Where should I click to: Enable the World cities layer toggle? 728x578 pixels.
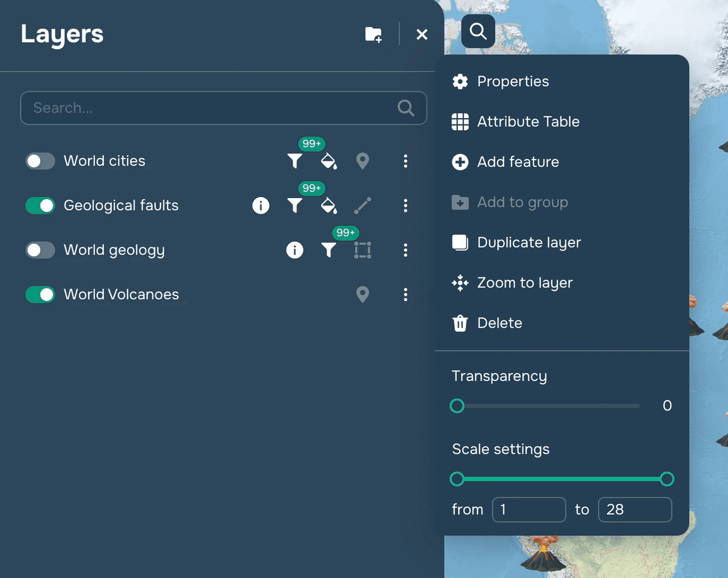[40, 161]
